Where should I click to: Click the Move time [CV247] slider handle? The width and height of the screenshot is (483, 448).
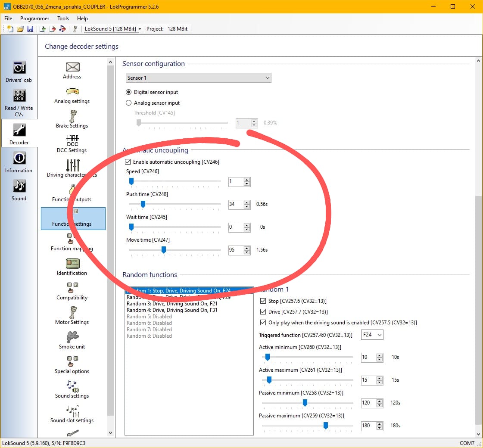click(x=164, y=250)
